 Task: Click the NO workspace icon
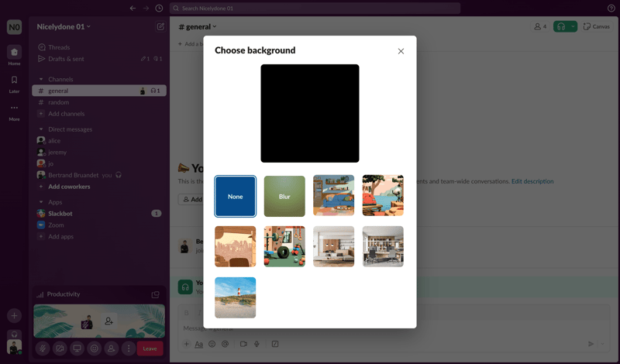14,27
